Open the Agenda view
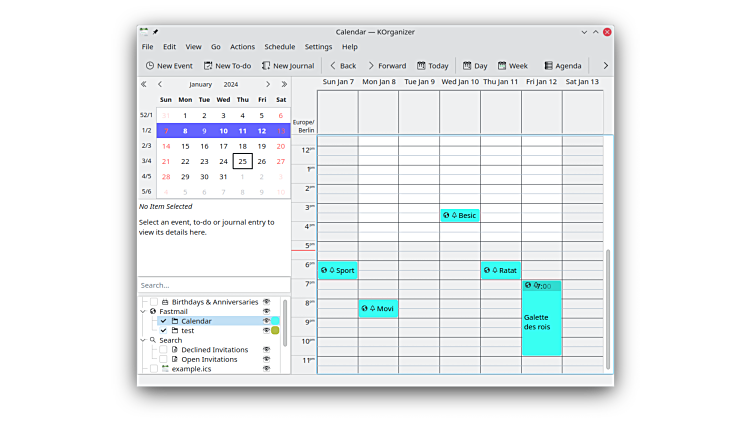Screen dimensions: 752x423 coord(562,66)
